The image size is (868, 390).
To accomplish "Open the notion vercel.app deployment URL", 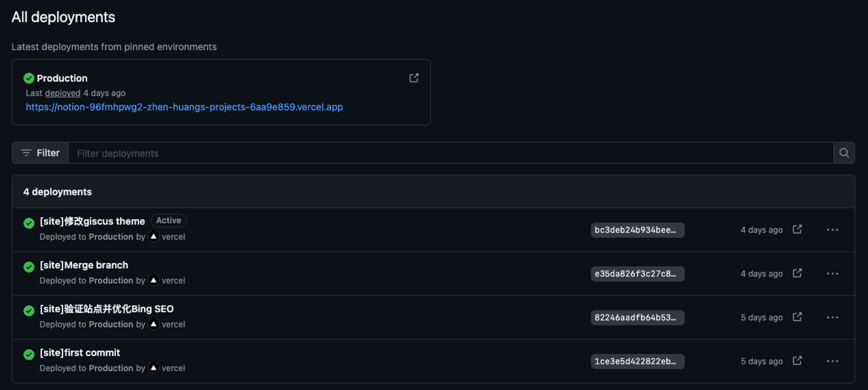I will 184,107.
